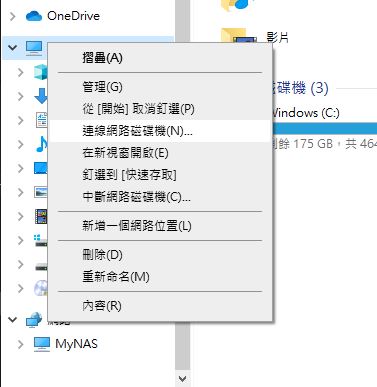Expand the Desktop node chevron
The width and height of the screenshot is (377, 387).
pos(21,168)
